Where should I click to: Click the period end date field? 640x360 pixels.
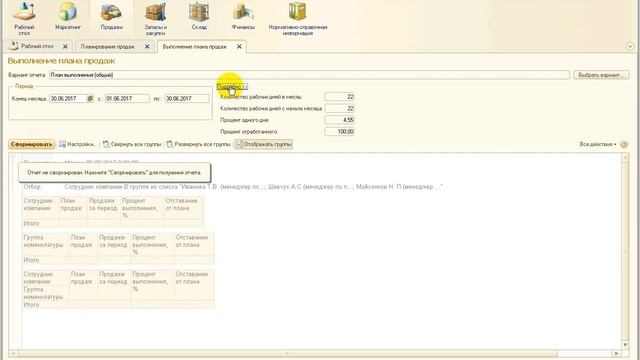187,98
